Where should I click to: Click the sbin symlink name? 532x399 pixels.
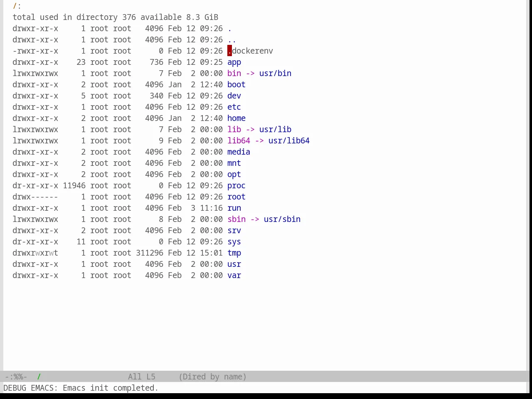(x=236, y=219)
